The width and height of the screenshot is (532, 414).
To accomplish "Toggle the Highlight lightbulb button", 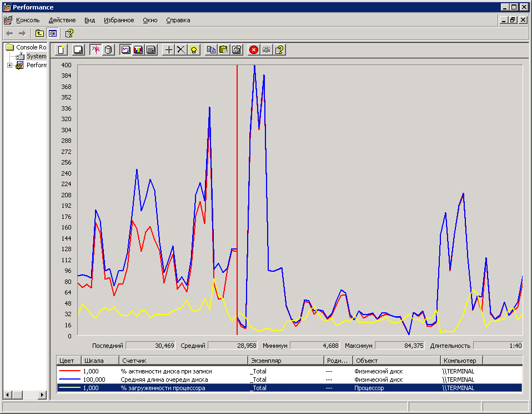I will click(x=193, y=50).
